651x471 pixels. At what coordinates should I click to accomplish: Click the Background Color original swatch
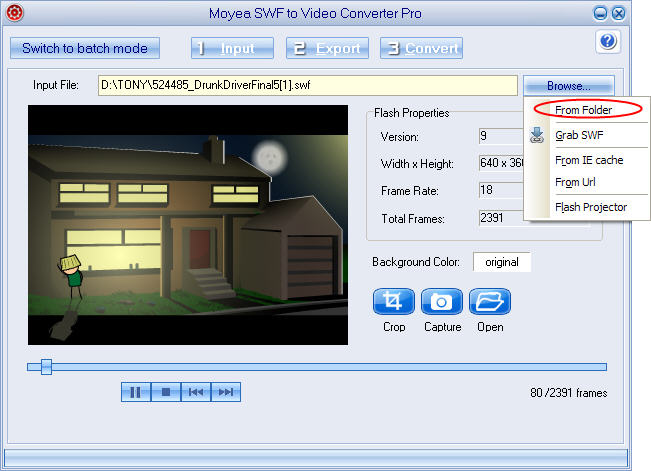tap(502, 262)
